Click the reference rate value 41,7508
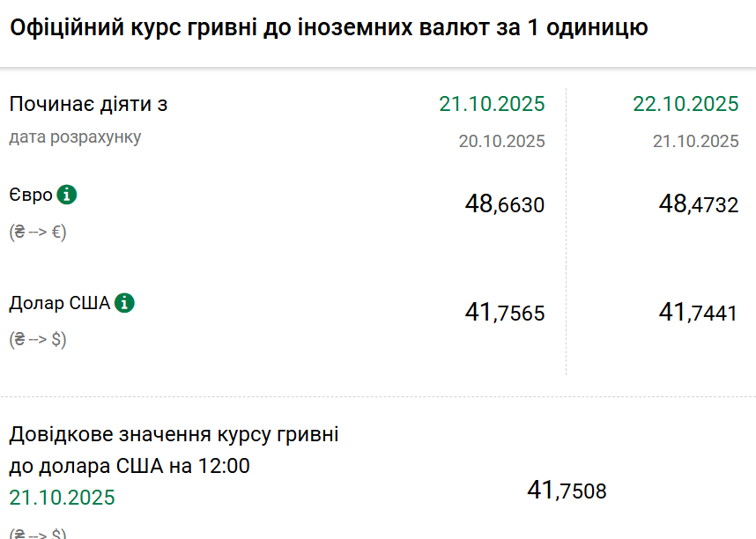 (567, 491)
